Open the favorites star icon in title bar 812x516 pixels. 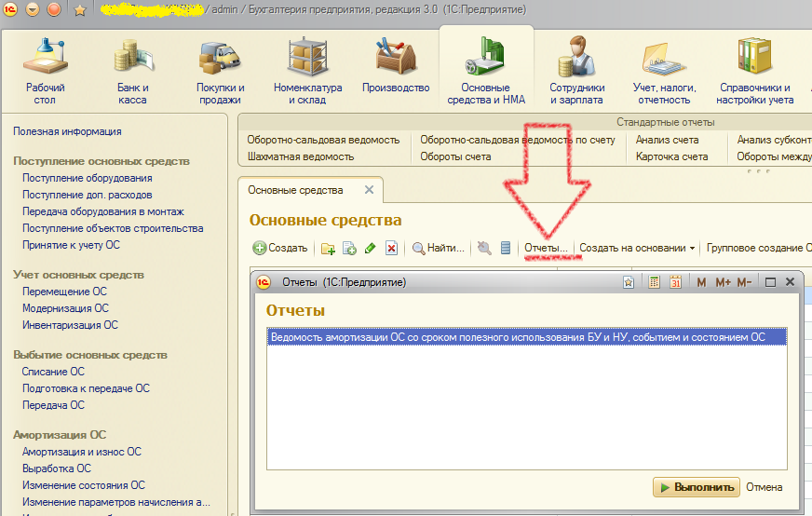click(x=80, y=10)
